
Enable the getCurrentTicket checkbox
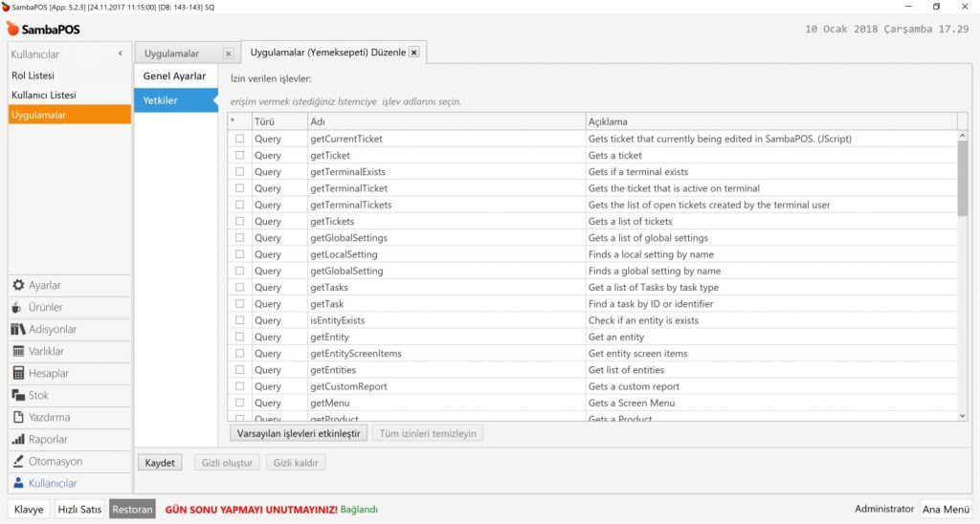click(240, 139)
